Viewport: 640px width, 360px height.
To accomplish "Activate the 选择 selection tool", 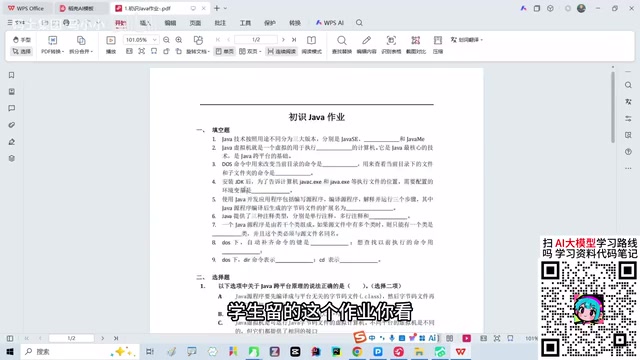I will tap(22, 51).
